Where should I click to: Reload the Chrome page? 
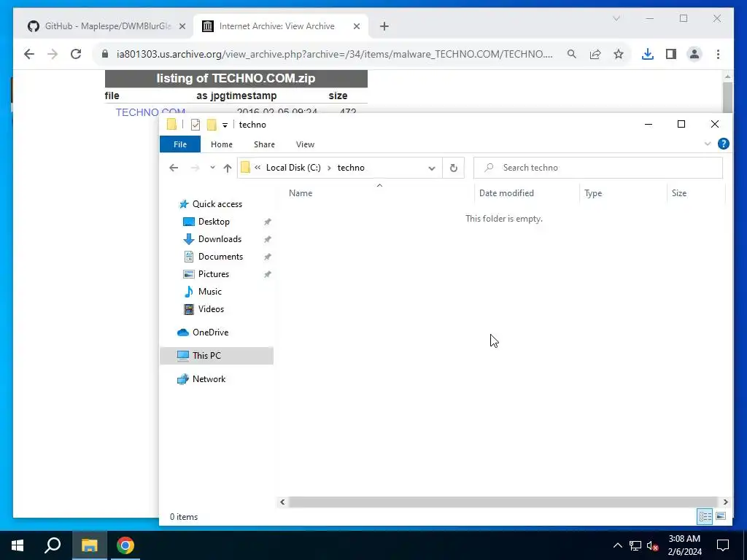[x=76, y=54]
